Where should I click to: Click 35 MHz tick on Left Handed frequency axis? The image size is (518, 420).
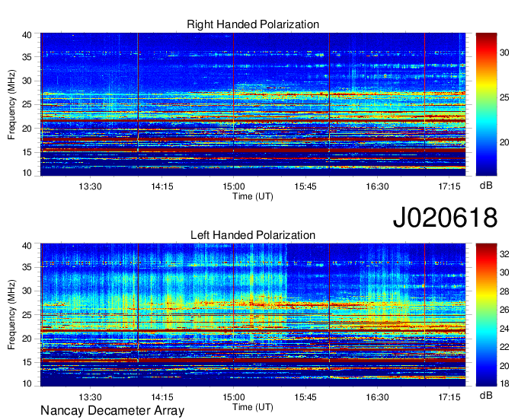coord(27,267)
